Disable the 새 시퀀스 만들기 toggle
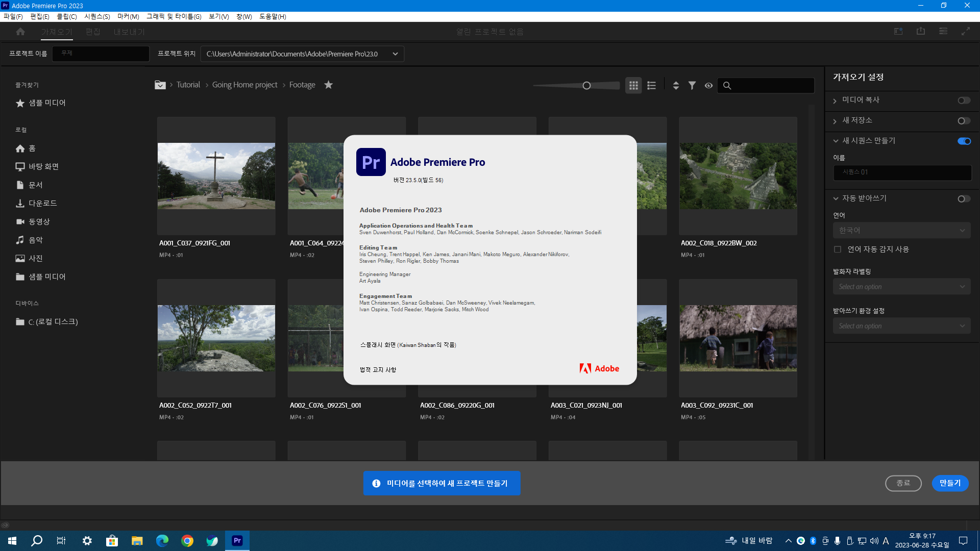This screenshot has width=980, height=551. pyautogui.click(x=964, y=141)
